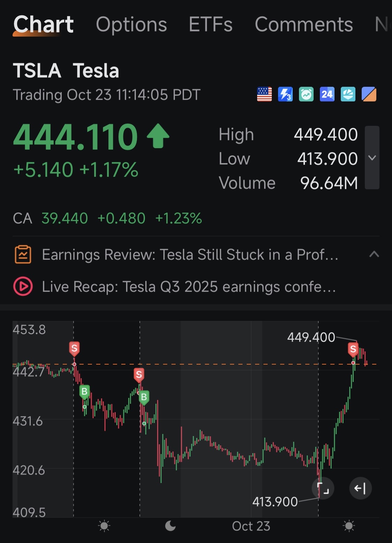
Task: Open Live Recap Tesla Q3 2025 earnings link
Action: (x=189, y=287)
